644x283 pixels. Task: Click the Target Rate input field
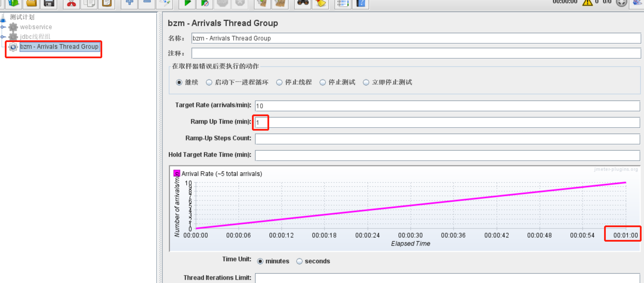point(447,106)
